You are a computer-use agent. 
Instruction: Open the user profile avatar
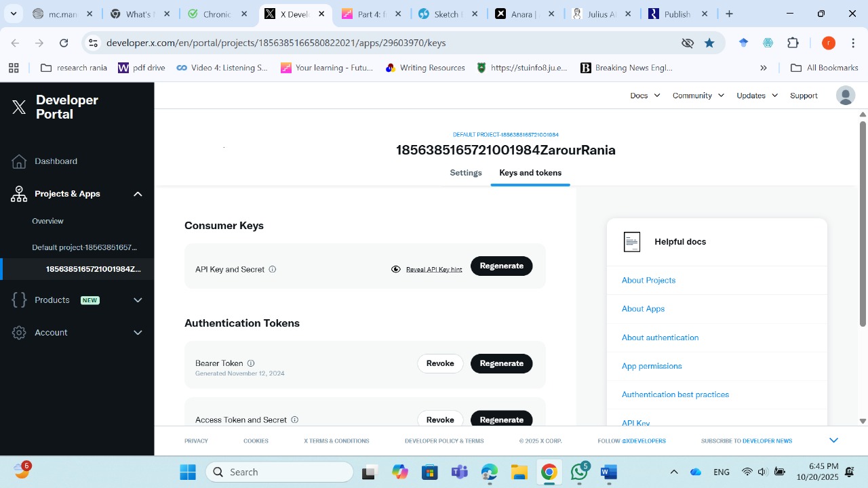[x=845, y=96]
